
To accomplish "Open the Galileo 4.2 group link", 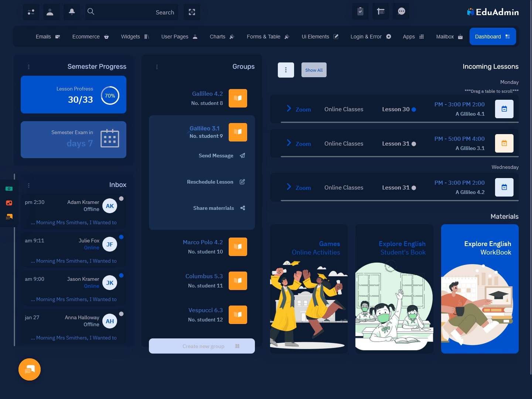I will [x=208, y=94].
